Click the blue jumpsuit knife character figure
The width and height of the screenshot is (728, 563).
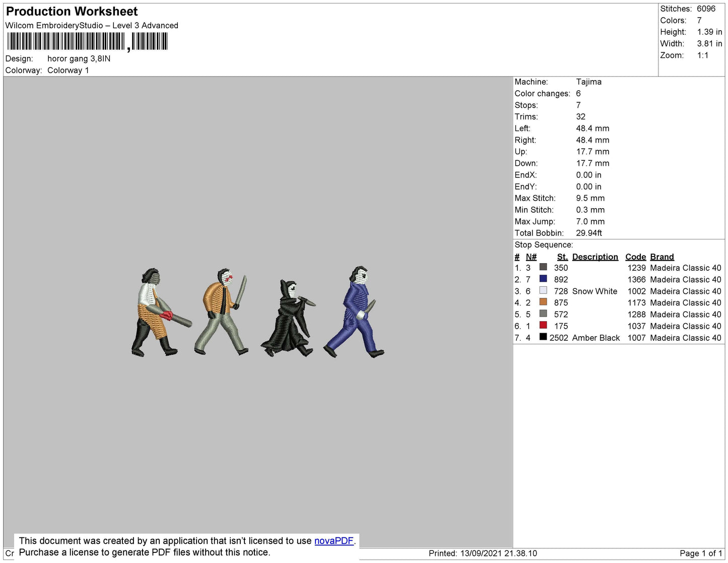(x=354, y=312)
